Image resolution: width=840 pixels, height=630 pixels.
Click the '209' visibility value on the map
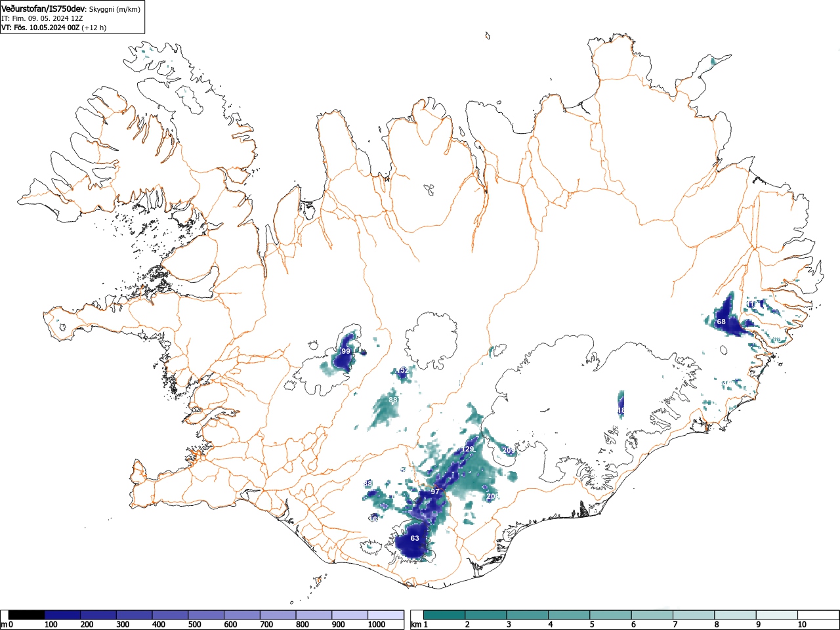point(509,450)
